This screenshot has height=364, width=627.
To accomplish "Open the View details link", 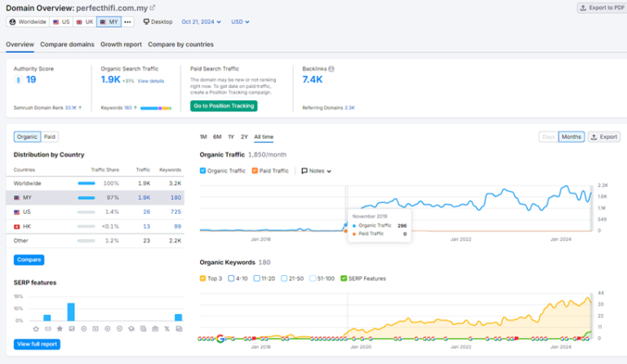I will pos(151,81).
